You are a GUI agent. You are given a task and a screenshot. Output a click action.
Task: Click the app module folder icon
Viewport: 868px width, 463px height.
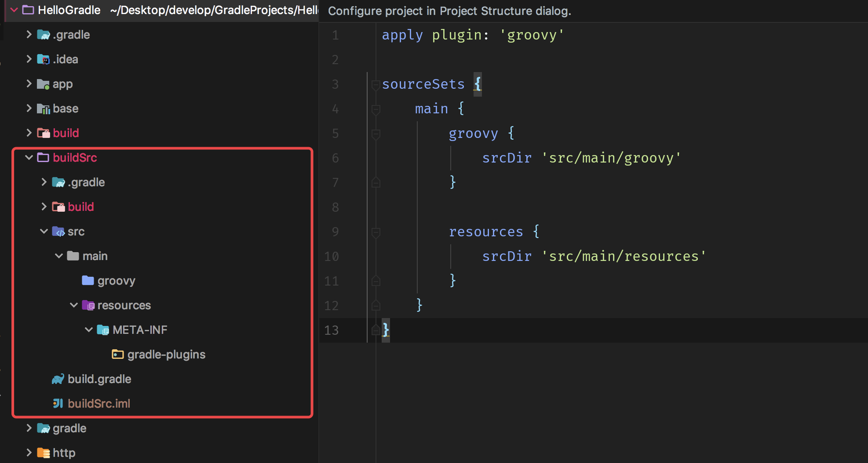(x=43, y=84)
